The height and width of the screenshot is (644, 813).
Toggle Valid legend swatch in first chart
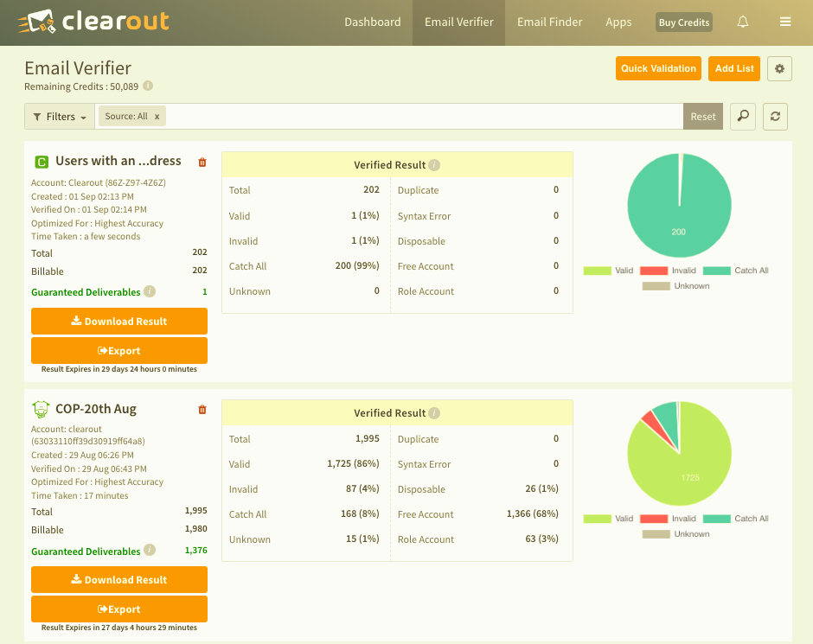coord(598,271)
